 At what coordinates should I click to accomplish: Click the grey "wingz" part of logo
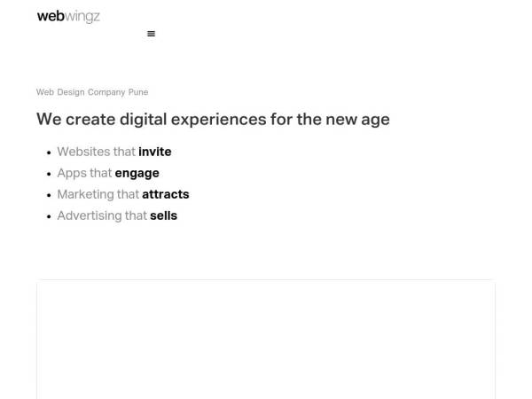pyautogui.click(x=82, y=17)
